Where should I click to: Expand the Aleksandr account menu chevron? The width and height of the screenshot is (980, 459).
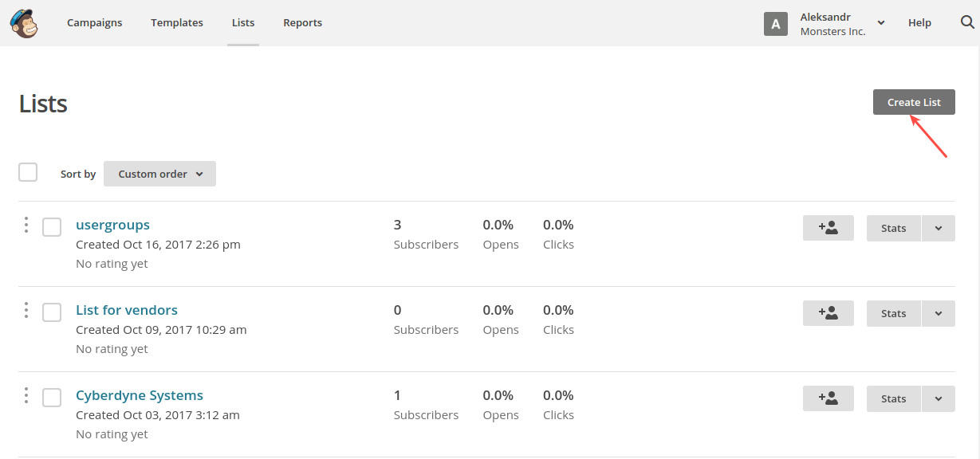pyautogui.click(x=881, y=23)
